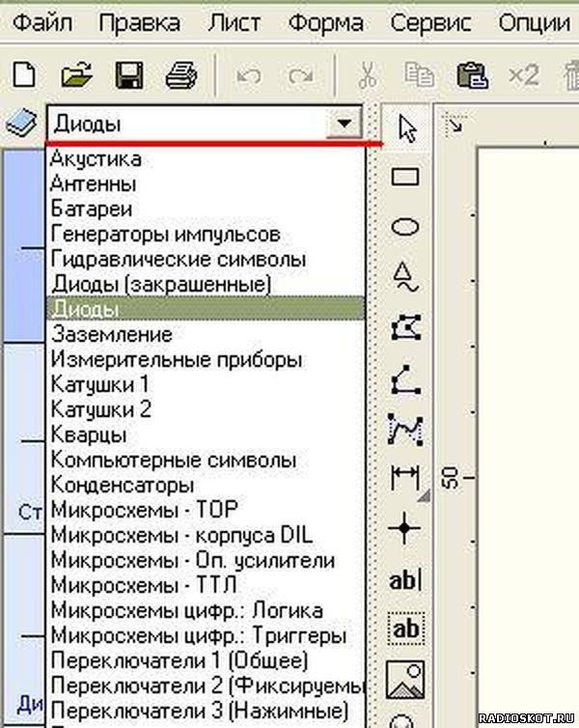Choose Переключатели 1 (Общее)

point(206,660)
